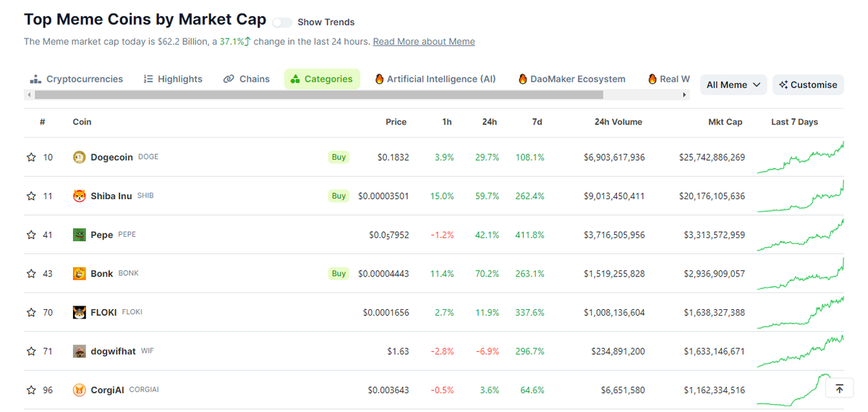Screen dimensions: 868x412
Task: Star Dogecoin as a favorite
Action: click(31, 157)
